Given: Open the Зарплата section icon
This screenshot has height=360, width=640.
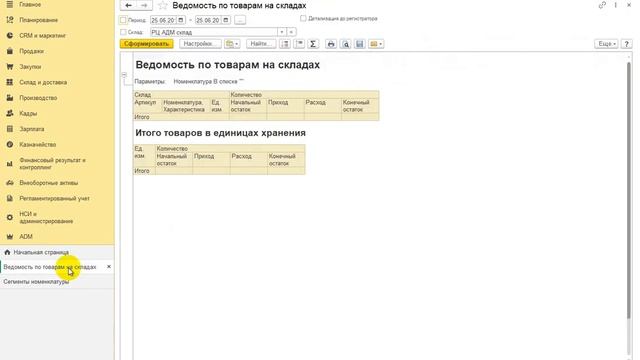Looking at the screenshot, I should (x=10, y=129).
